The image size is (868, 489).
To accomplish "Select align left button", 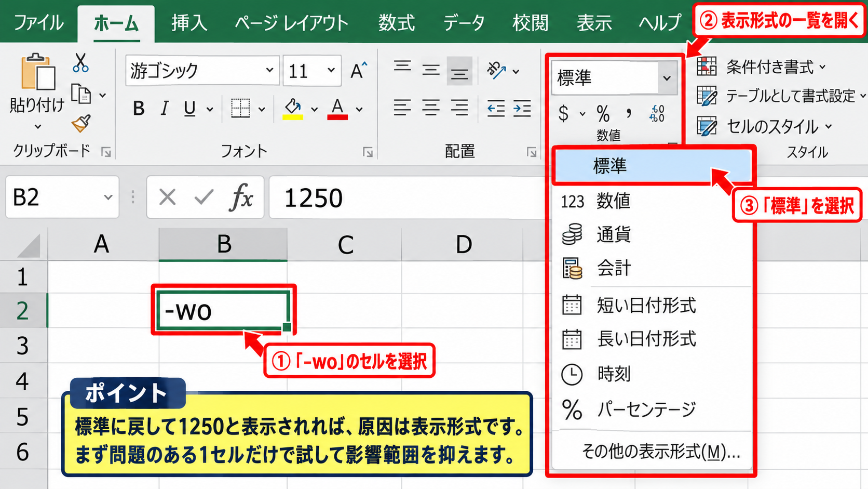I will 402,108.
